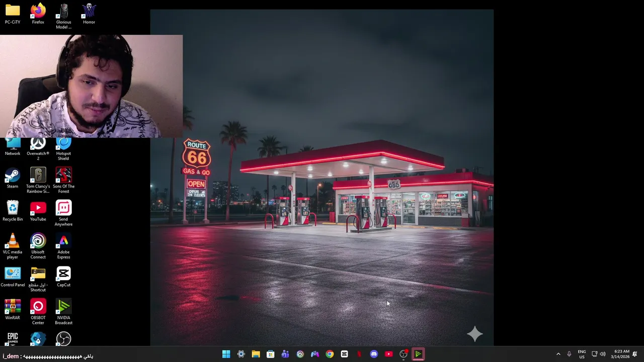Open the PC-CiTY folder on desktop
This screenshot has width=644, height=362.
[x=13, y=14]
